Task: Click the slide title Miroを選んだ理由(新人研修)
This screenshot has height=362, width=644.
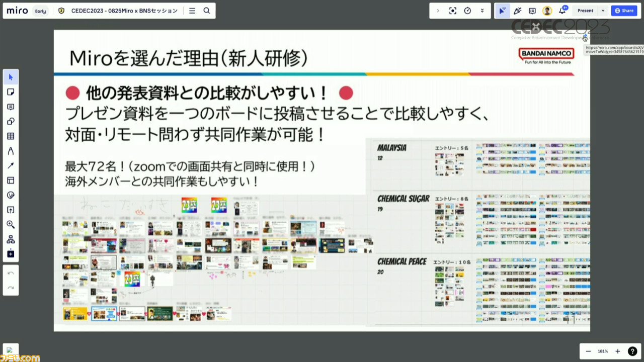Action: tap(189, 58)
